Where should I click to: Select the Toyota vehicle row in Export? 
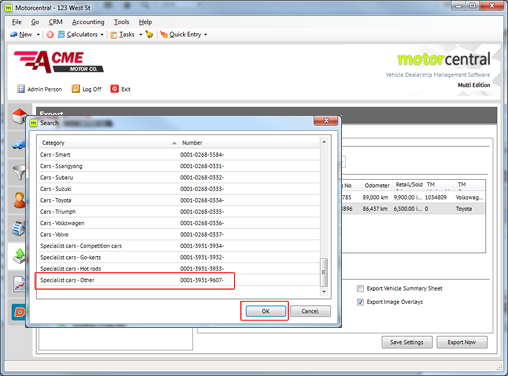413,209
